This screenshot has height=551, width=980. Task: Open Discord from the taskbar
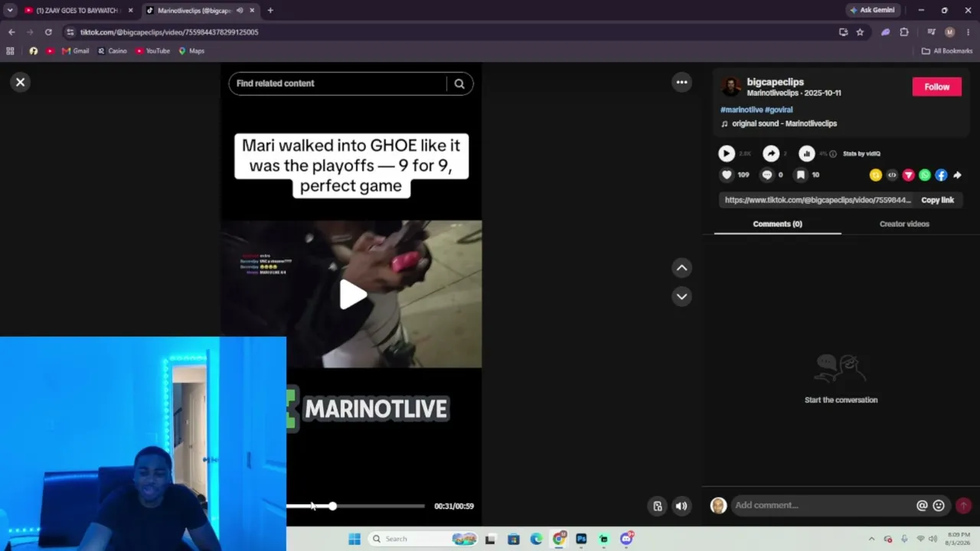(627, 539)
